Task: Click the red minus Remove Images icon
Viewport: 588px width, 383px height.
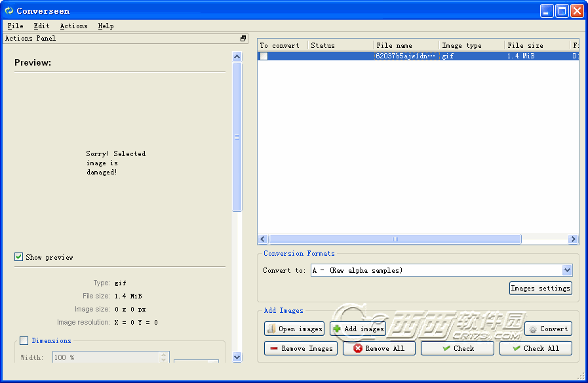Action: [274, 349]
